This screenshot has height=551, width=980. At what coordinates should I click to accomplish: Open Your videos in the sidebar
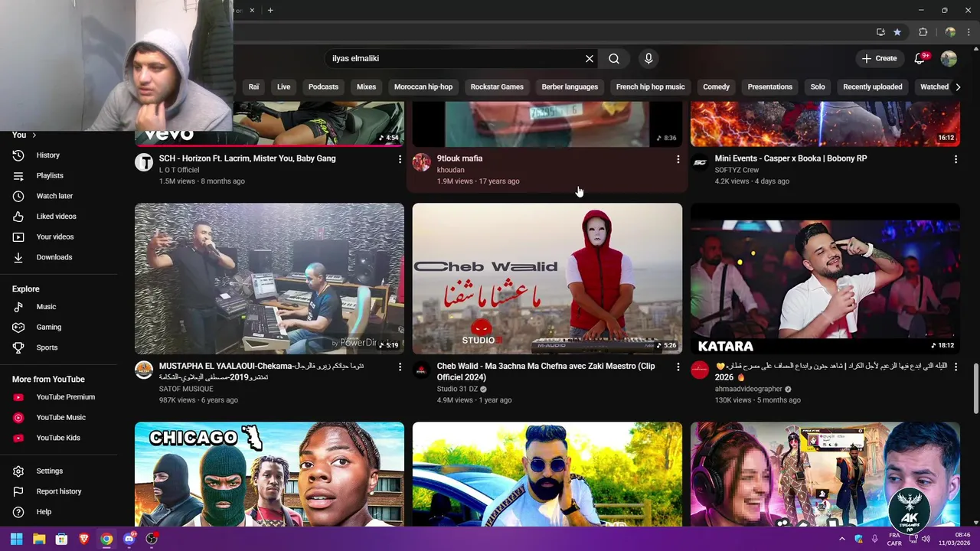(55, 236)
